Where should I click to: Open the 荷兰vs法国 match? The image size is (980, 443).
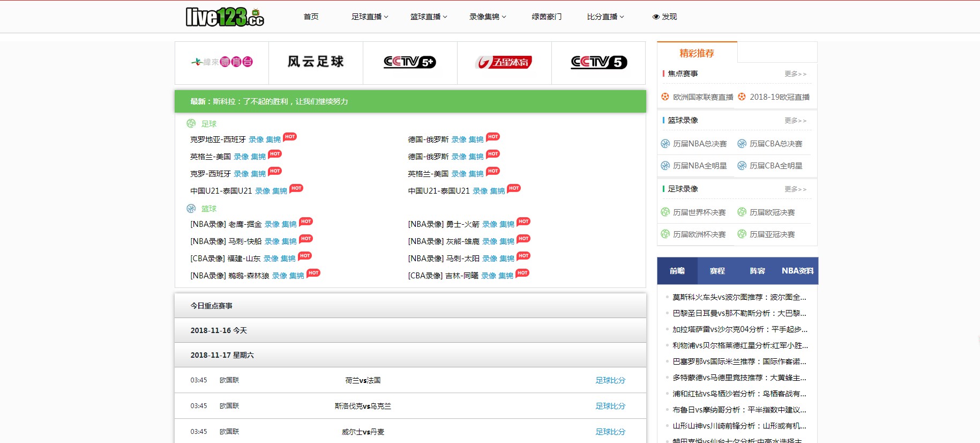click(x=363, y=380)
